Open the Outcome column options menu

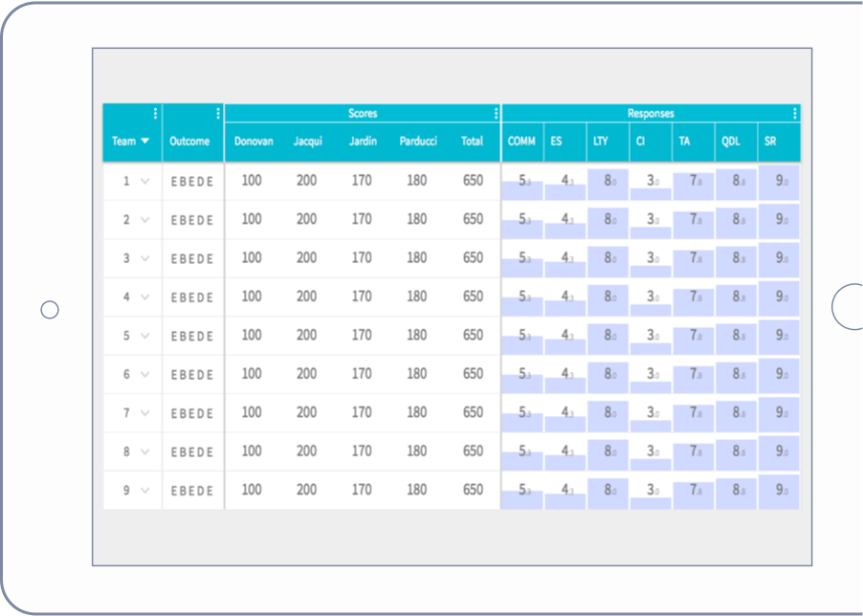click(218, 114)
